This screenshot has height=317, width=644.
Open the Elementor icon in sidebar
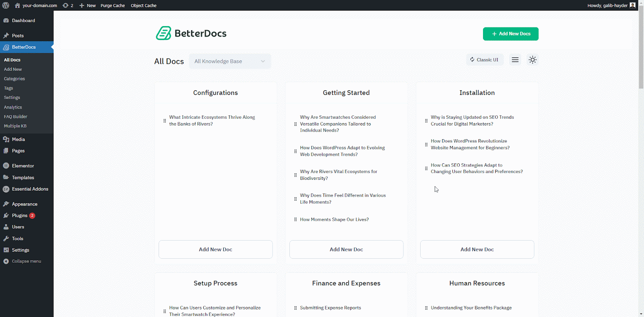point(6,166)
